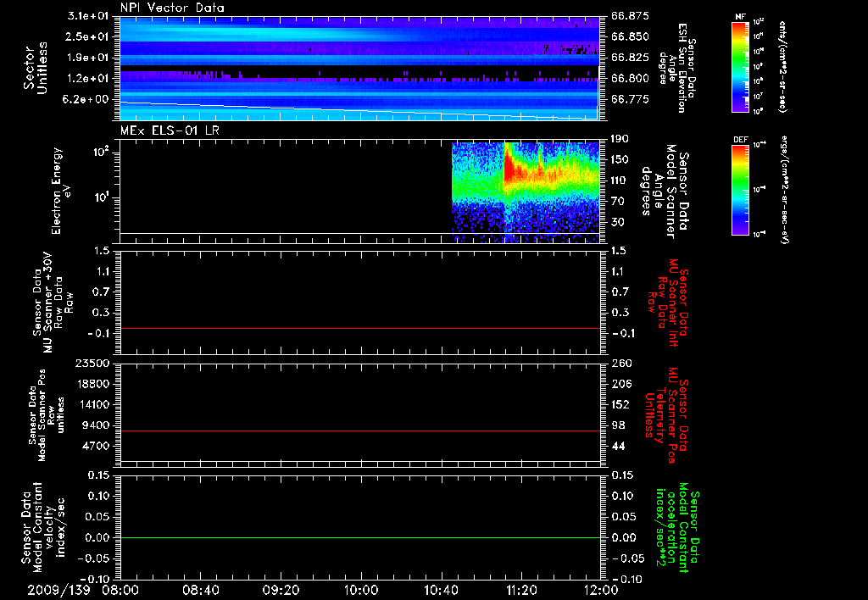Click the 2.5e+01 sector tick label
Image resolution: width=868 pixels, height=600 pixels.
pos(87,36)
